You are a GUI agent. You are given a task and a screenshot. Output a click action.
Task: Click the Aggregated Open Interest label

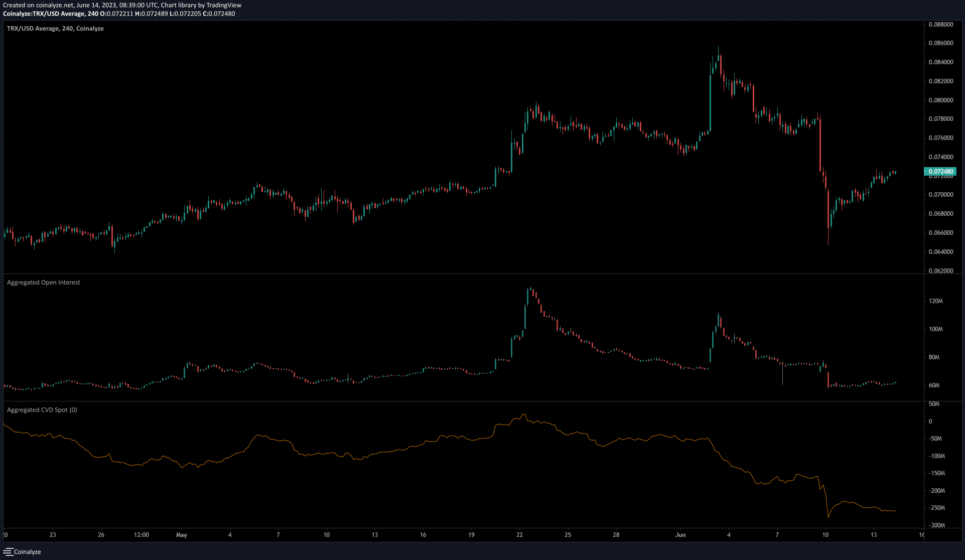tap(44, 283)
